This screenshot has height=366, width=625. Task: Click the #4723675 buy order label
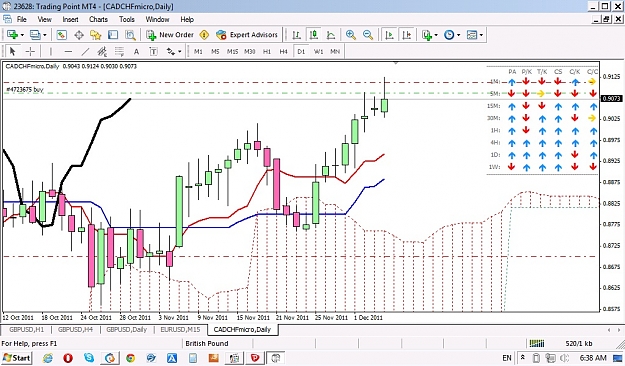[x=25, y=90]
